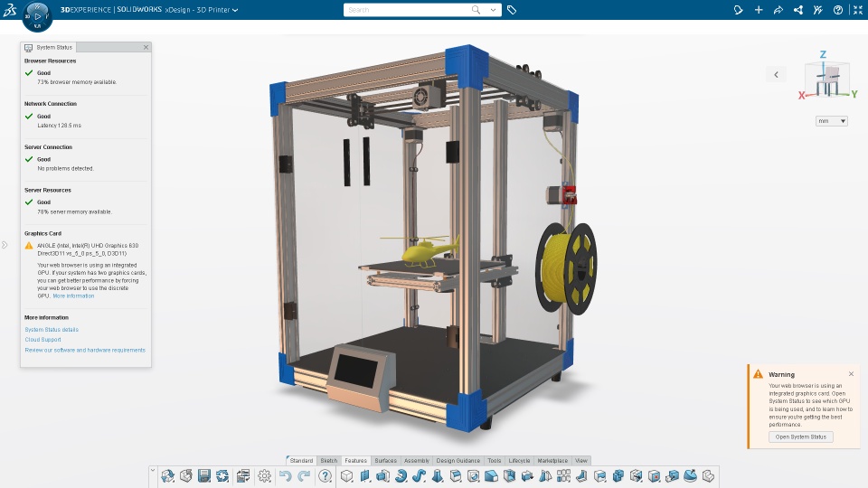Click the properties list icon in toolbar
This screenshot has width=868, height=488.
[x=243, y=476]
